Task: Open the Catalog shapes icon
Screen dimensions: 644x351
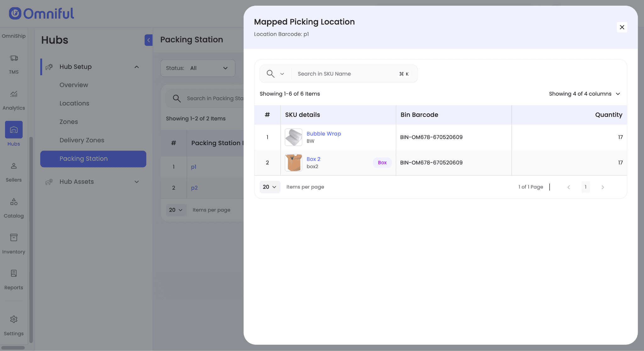Action: (14, 202)
